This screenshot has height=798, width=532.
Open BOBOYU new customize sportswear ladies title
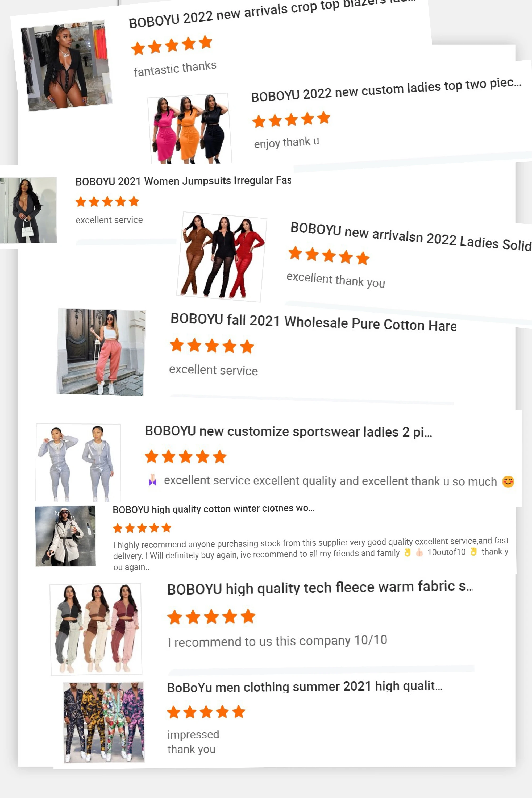click(288, 431)
